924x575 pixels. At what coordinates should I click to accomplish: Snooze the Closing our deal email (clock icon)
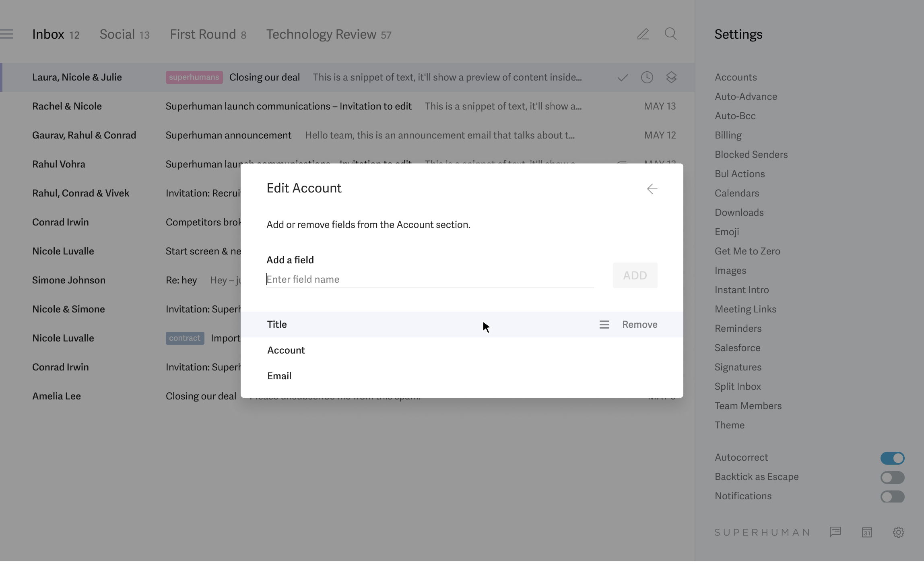(647, 77)
